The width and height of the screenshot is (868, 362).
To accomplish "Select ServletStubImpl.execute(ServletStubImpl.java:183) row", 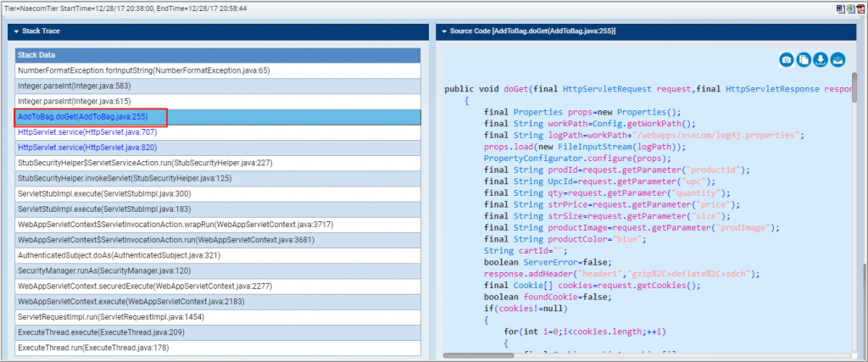I will pyautogui.click(x=218, y=209).
